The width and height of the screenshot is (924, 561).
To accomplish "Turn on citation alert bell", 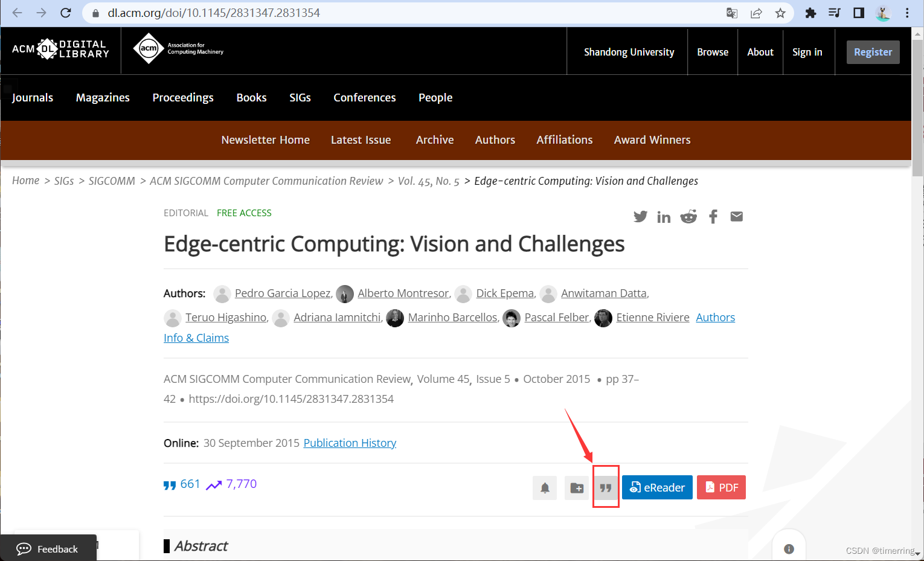I will point(545,488).
